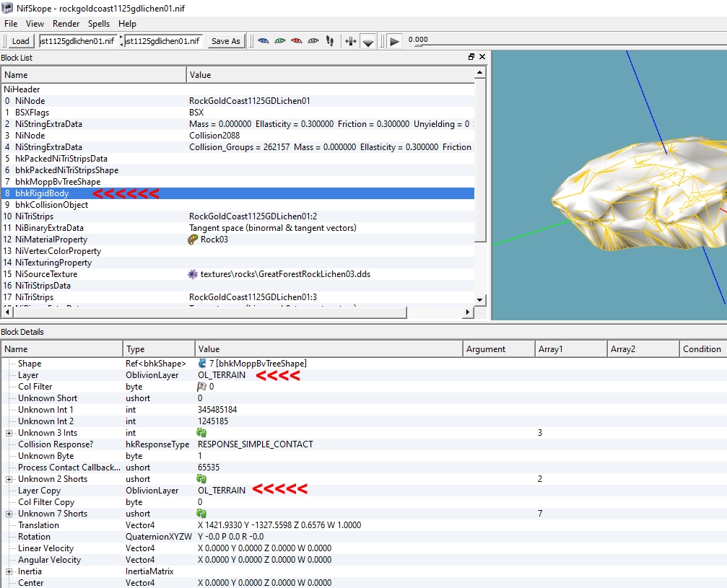The height and width of the screenshot is (588, 727).
Task: Click the save file path input field
Action: click(164, 41)
